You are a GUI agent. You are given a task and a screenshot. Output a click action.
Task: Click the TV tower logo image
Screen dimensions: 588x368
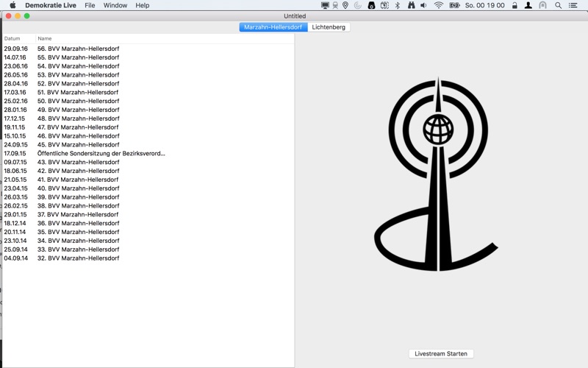(x=437, y=174)
